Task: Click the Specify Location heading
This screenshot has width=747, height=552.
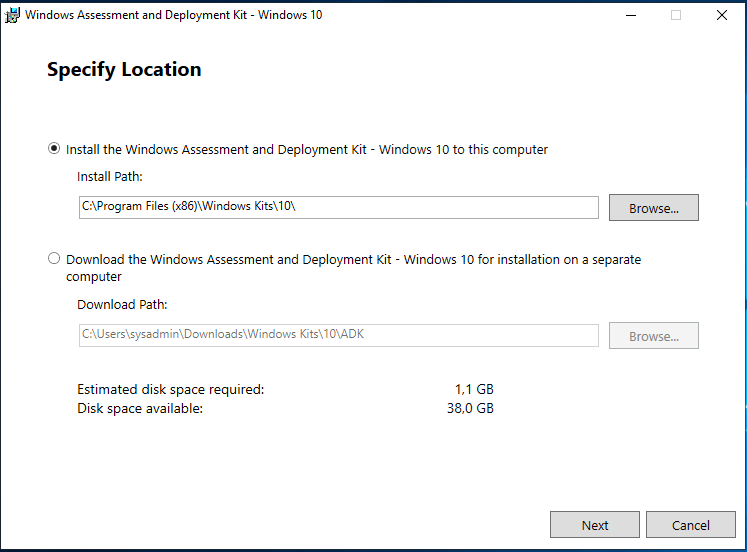Action: pos(124,69)
